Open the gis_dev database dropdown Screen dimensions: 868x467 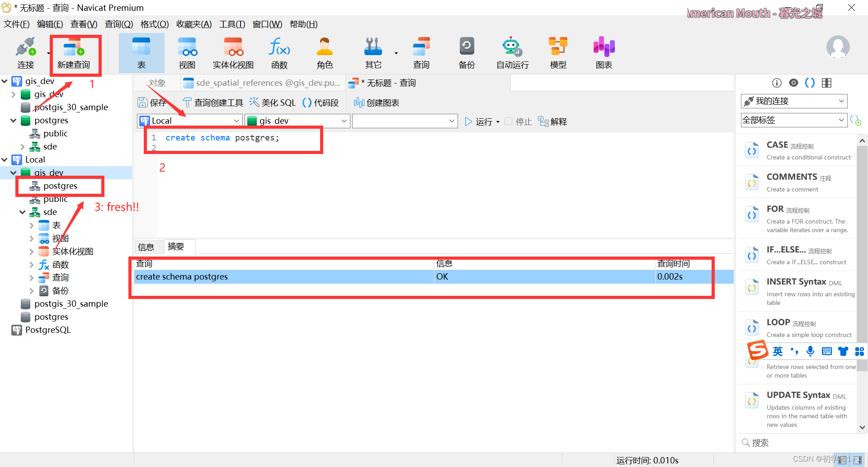[344, 121]
